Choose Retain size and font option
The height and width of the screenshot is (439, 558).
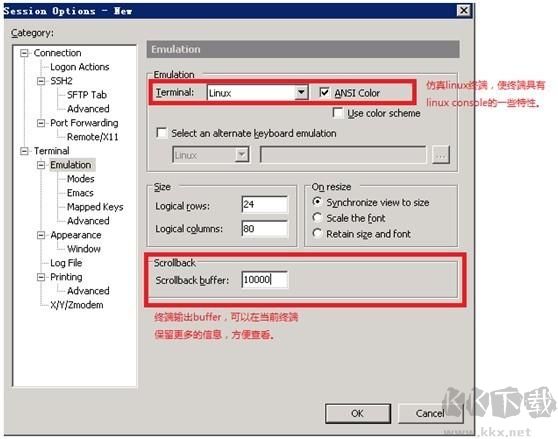pyautogui.click(x=317, y=233)
